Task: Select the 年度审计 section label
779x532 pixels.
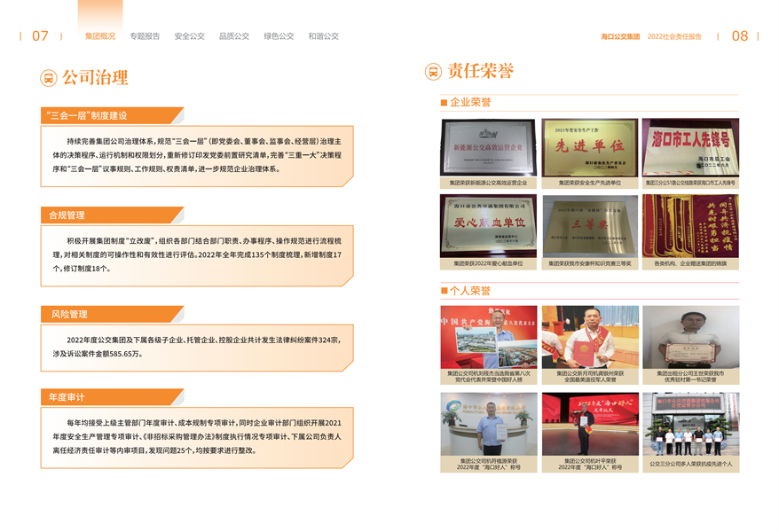Action: click(67, 396)
